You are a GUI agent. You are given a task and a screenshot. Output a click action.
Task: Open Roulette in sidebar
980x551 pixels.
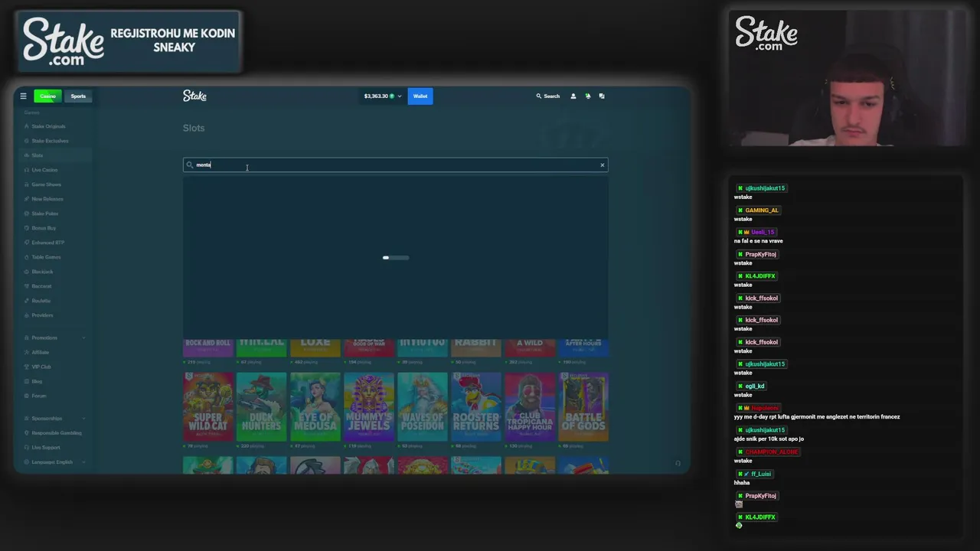point(41,301)
